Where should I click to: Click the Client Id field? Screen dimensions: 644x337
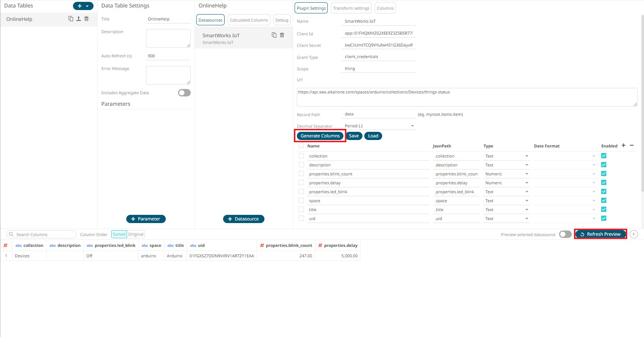coord(378,33)
